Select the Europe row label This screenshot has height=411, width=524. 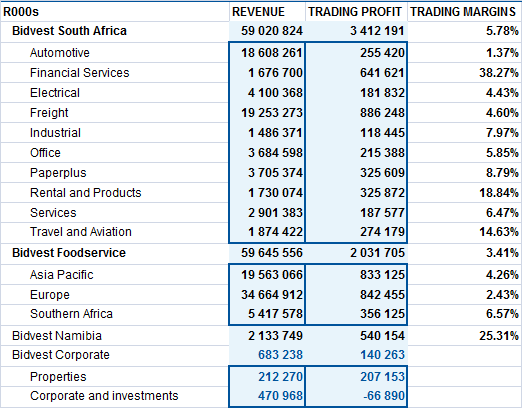[50, 295]
